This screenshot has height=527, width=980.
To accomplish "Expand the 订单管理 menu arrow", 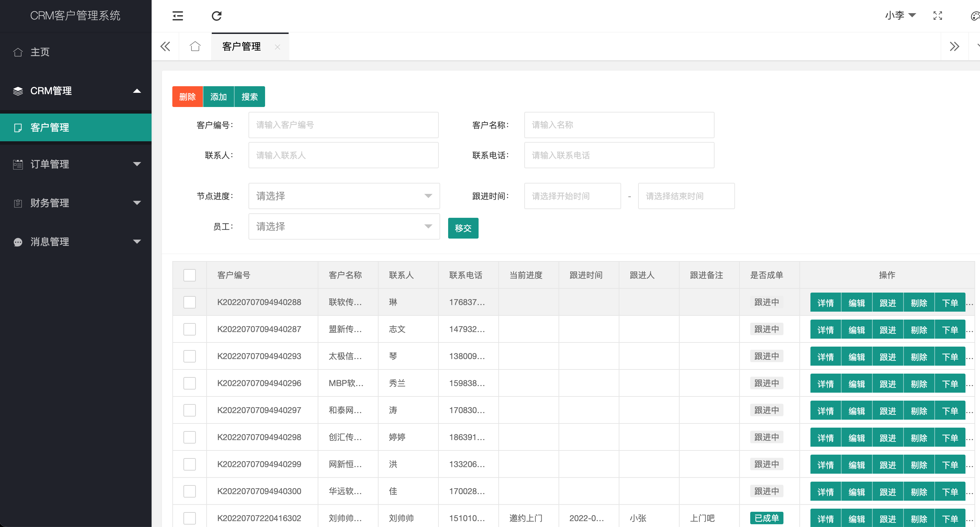I will click(137, 164).
